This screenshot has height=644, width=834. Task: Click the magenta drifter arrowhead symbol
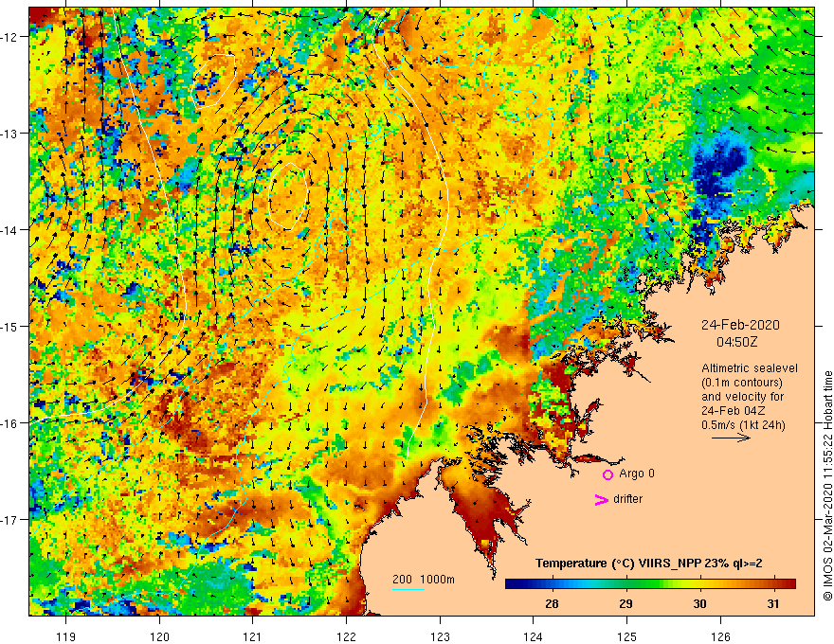[x=602, y=499]
